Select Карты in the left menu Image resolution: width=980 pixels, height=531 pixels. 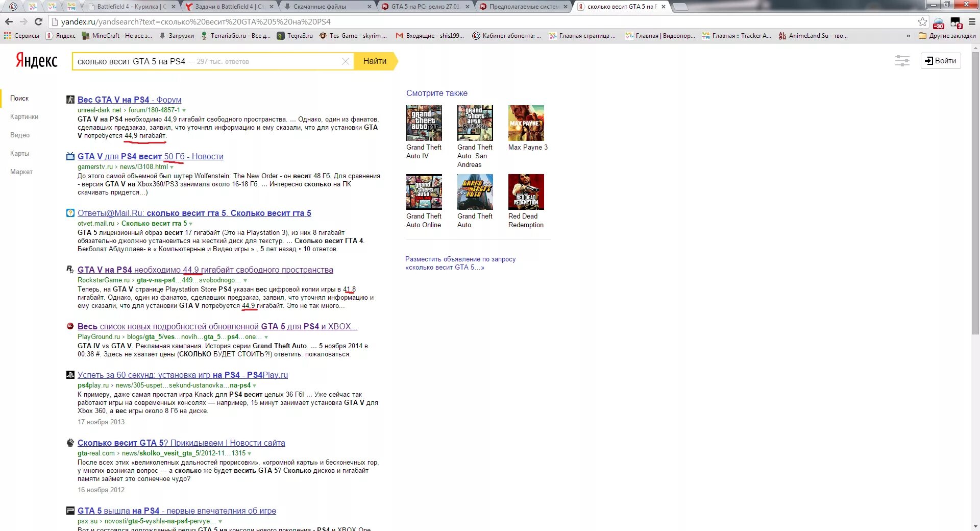point(19,153)
